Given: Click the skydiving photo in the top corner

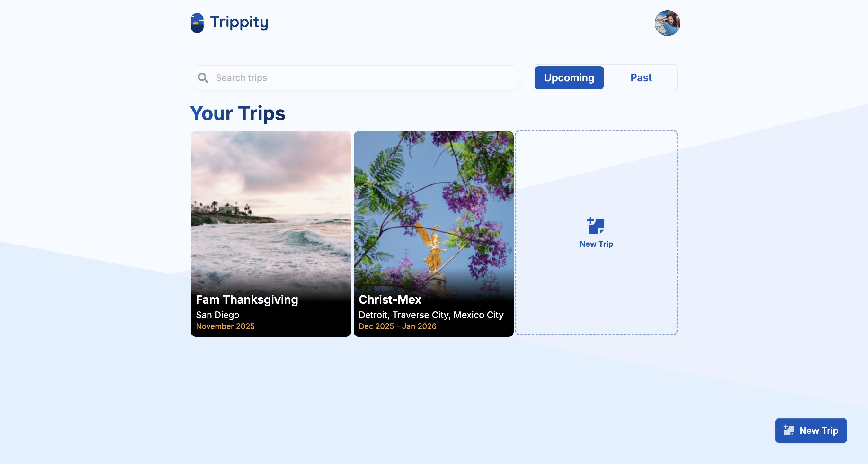Looking at the screenshot, I should point(667,22).
